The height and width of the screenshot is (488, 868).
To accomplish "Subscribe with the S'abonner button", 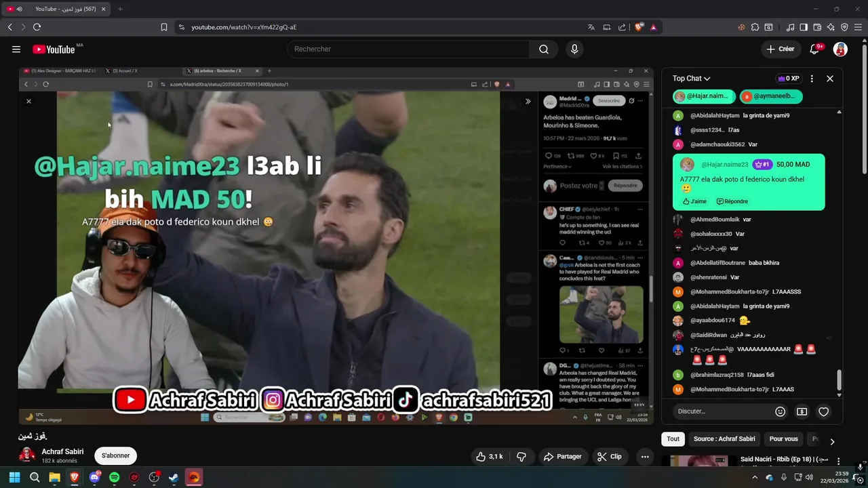I will coord(115,455).
